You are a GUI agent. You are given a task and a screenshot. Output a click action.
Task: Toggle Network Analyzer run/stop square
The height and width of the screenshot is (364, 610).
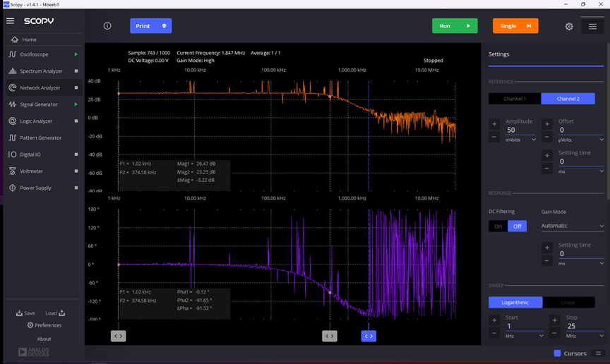click(x=76, y=88)
